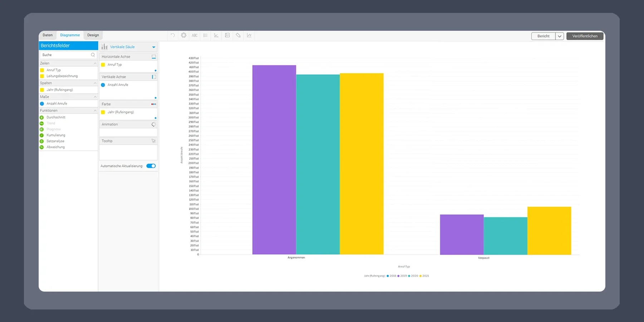644x322 pixels.
Task: Click the Veröffentlichen button
Action: click(585, 36)
